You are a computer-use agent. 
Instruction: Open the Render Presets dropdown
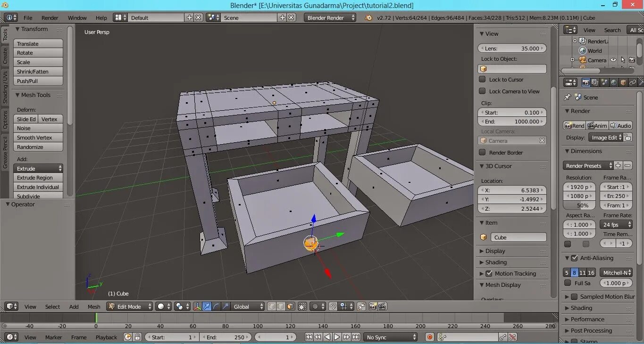point(588,165)
